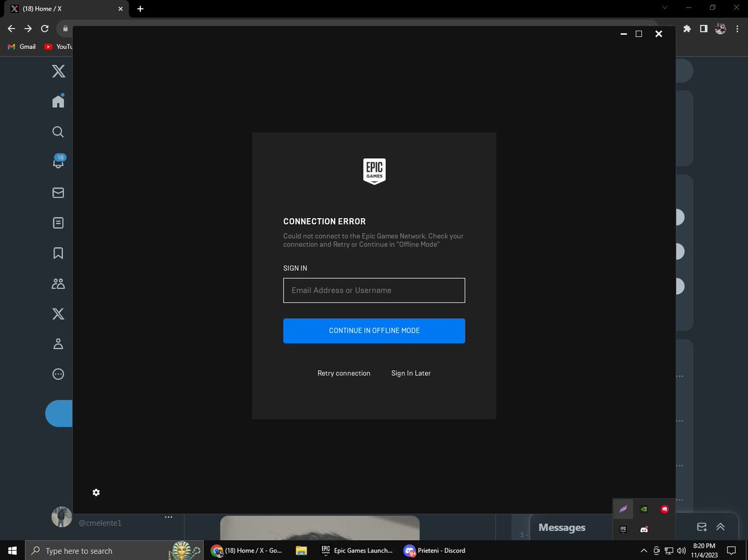Open X More circle icon in sidebar
Viewport: 748px width, 560px height.
click(x=58, y=374)
